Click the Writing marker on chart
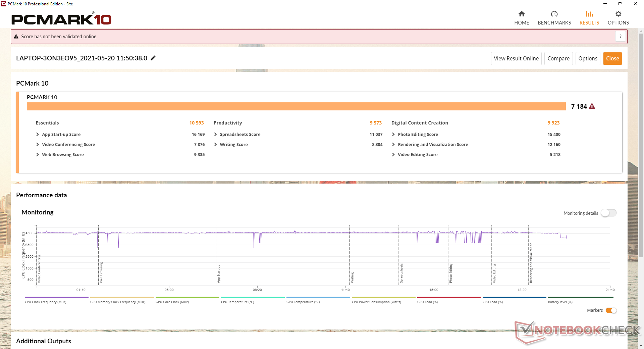This screenshot has width=644, height=349. 352,278
